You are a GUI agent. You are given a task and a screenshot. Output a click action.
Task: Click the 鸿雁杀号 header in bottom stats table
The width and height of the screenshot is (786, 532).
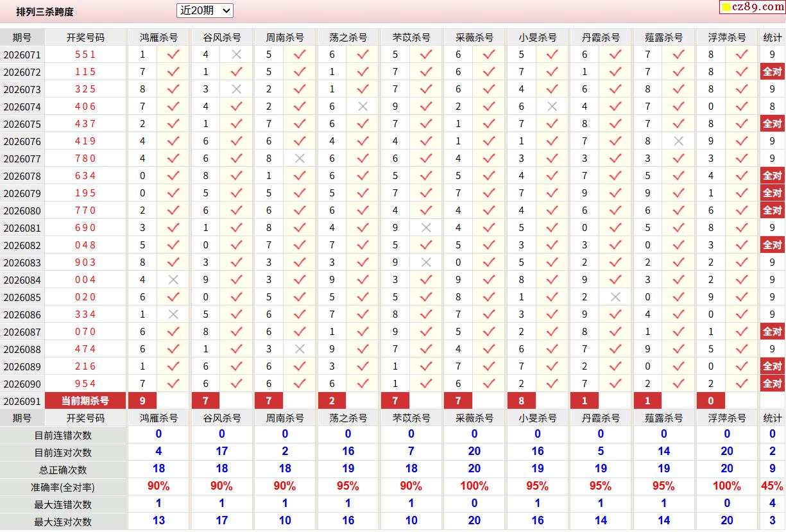(x=158, y=418)
